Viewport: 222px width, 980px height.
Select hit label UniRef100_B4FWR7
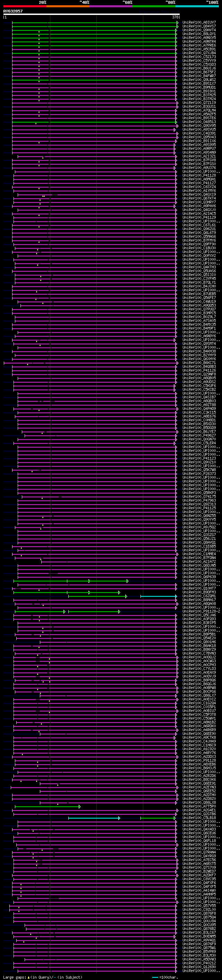(199, 76)
